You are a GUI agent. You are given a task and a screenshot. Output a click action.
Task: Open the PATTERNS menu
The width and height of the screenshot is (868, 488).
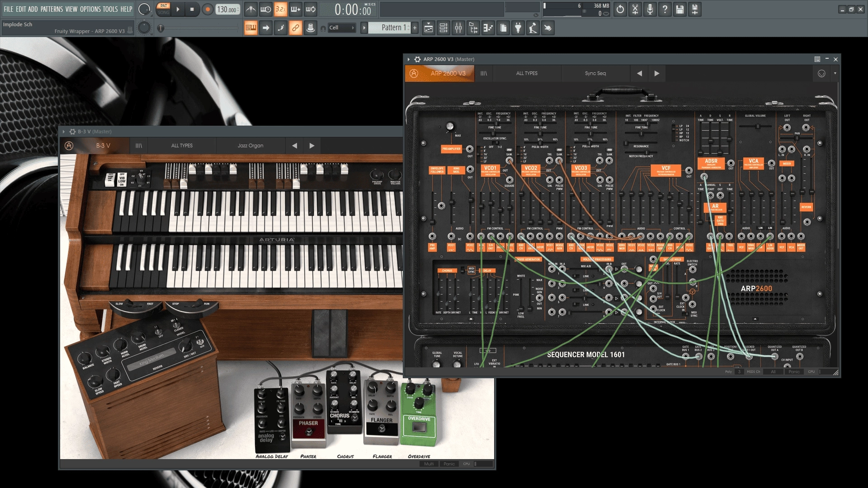52,9
